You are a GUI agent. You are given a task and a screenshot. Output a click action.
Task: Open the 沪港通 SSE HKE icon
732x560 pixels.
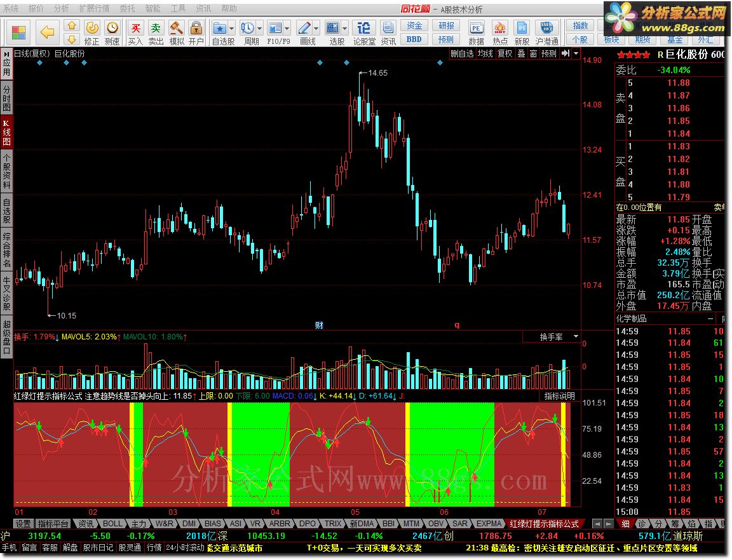pyautogui.click(x=546, y=32)
